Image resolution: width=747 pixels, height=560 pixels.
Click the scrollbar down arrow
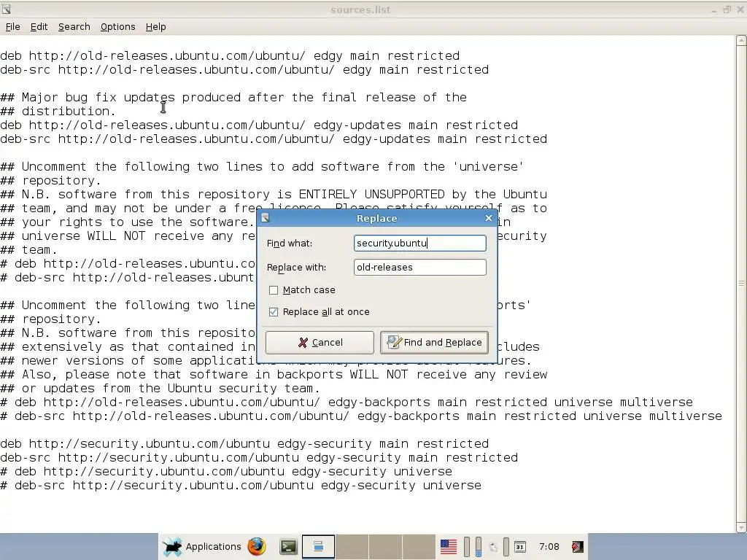[x=741, y=527]
